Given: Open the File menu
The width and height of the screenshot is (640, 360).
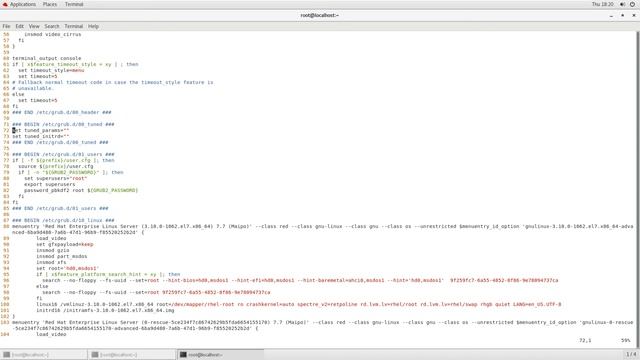Looking at the screenshot, I should 6,26.
